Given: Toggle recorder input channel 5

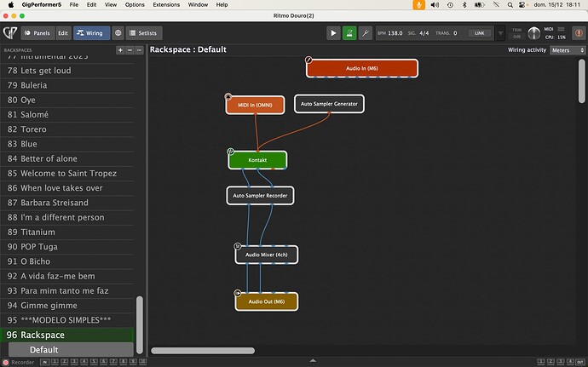Looking at the screenshot, I should click(x=94, y=361).
